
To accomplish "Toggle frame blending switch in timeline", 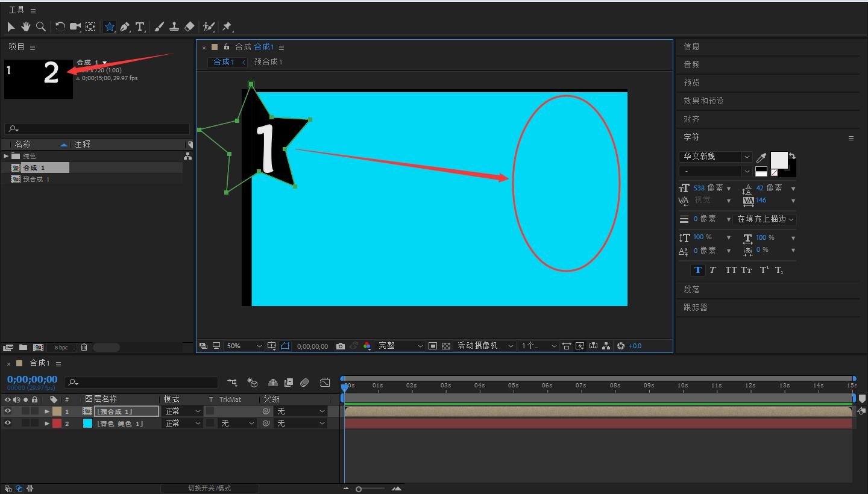I will 289,383.
